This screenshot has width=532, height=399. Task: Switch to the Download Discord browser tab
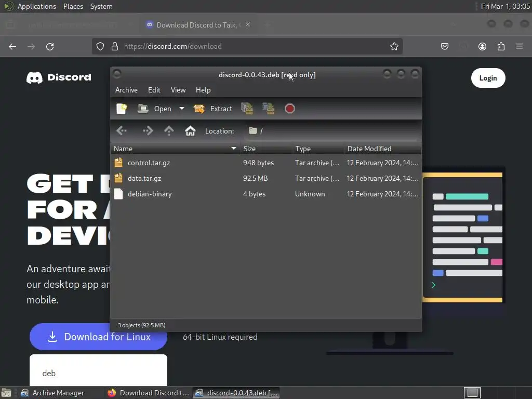(198, 25)
